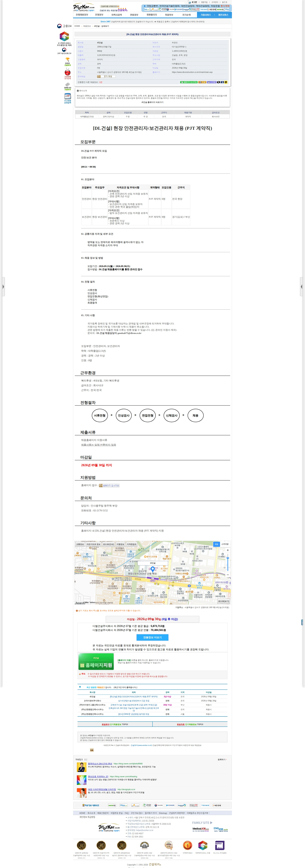The height and width of the screenshot is (868, 305).
Task: Open 건설업체 인기순위 ladybug icon
Action: pyautogui.click(x=68, y=72)
